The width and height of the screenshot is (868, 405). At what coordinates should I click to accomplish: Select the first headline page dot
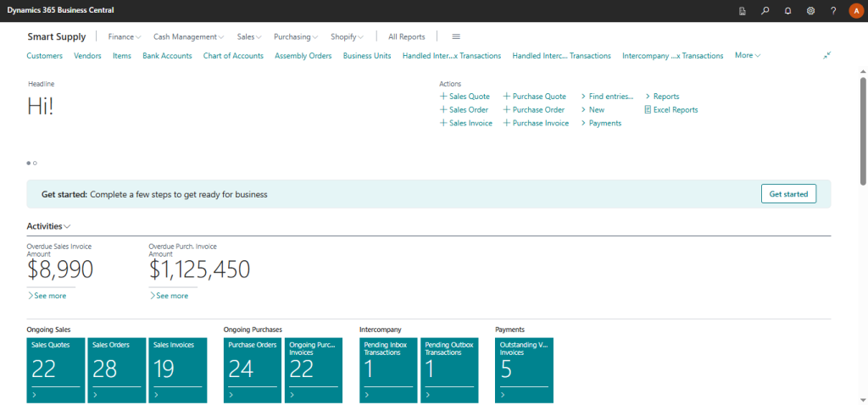[29, 164]
